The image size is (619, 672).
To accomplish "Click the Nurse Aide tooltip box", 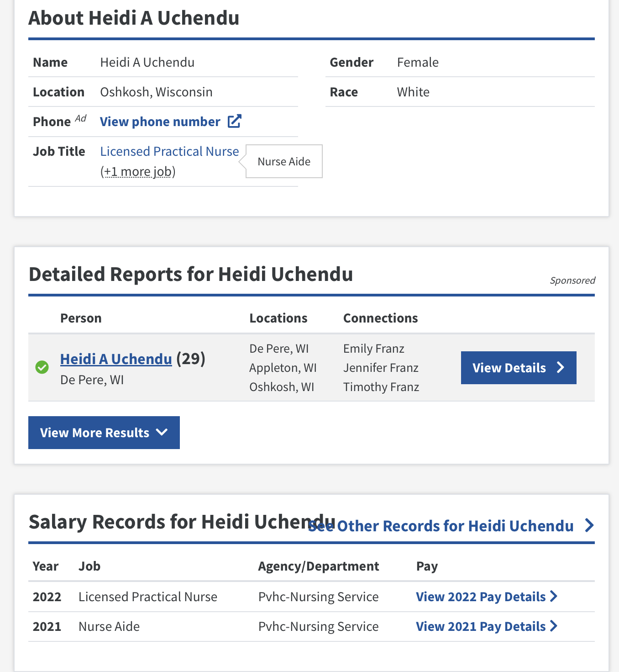I will tap(284, 161).
